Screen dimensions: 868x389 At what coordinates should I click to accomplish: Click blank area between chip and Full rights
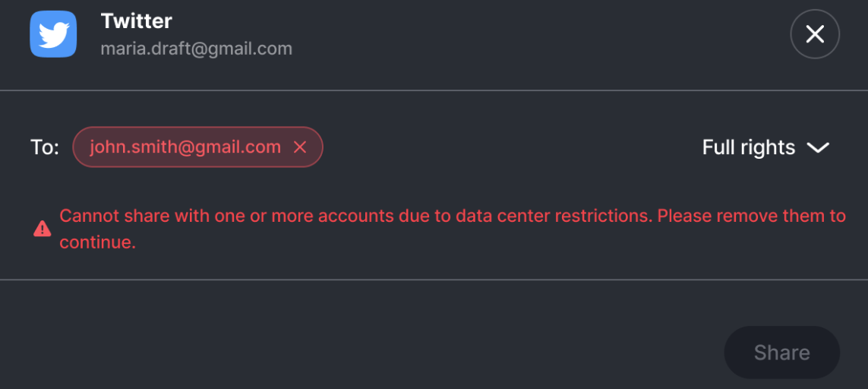click(510, 147)
